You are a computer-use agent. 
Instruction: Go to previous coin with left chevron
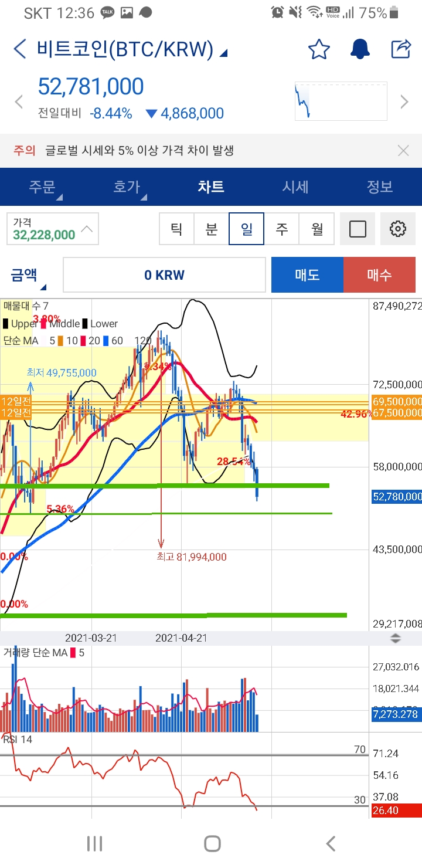pyautogui.click(x=18, y=102)
